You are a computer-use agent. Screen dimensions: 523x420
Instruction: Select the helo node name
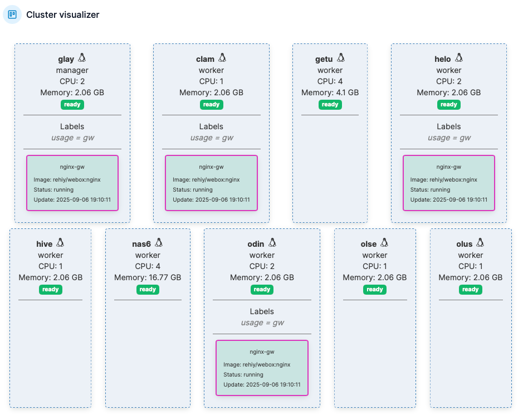click(443, 60)
